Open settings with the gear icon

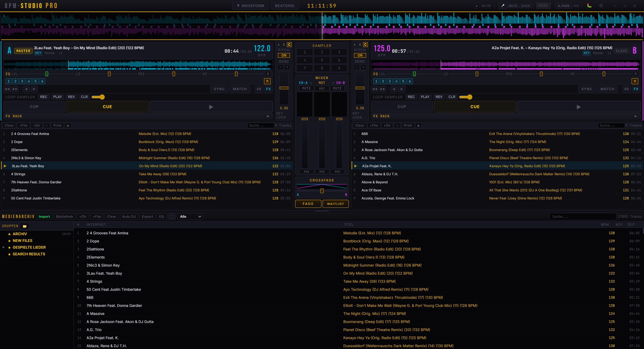pyautogui.click(x=601, y=6)
